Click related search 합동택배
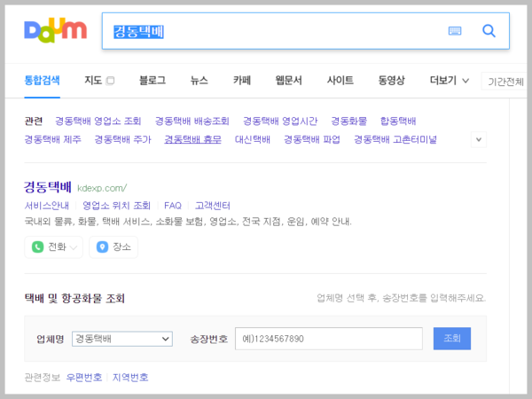Image resolution: width=532 pixels, height=399 pixels. point(398,121)
